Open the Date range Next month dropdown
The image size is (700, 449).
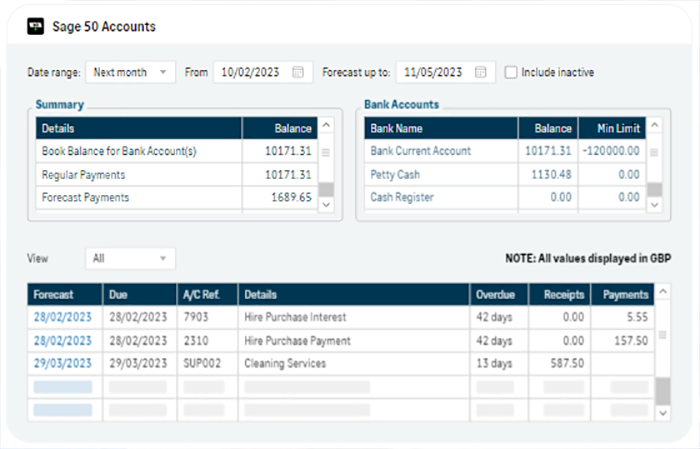point(130,72)
